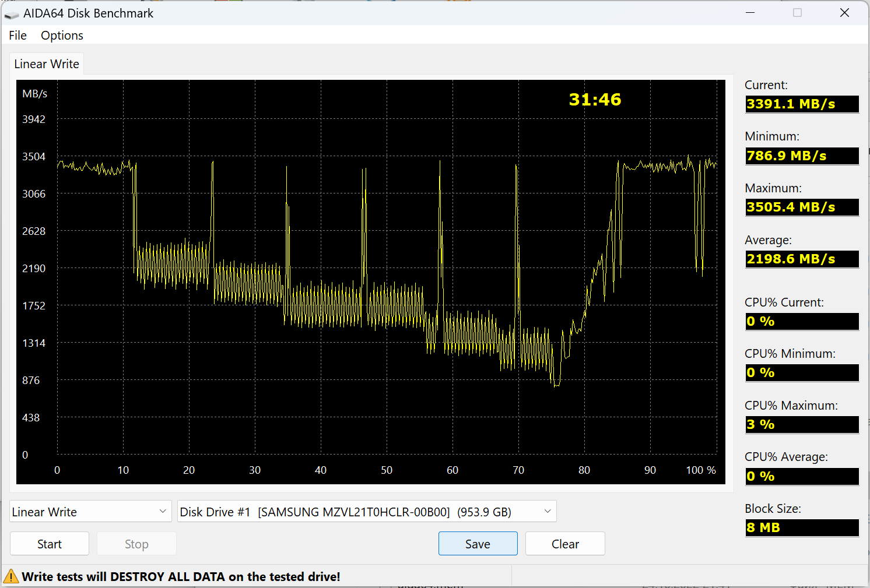The width and height of the screenshot is (870, 588).
Task: Click the Stop button
Action: pyautogui.click(x=136, y=544)
